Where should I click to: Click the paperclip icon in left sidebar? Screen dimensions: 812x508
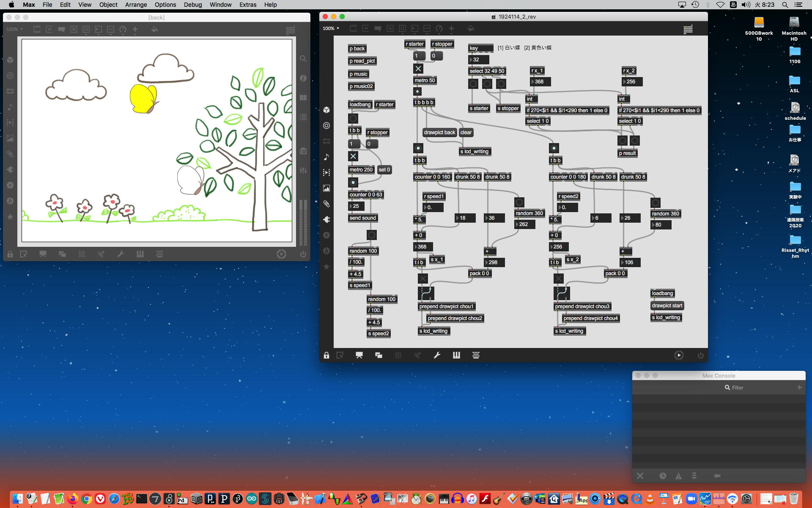coord(326,204)
